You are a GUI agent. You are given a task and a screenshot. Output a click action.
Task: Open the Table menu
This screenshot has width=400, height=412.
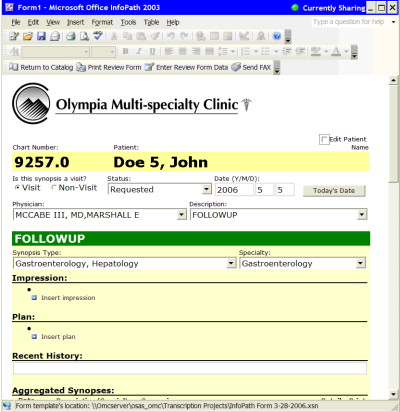tap(151, 22)
